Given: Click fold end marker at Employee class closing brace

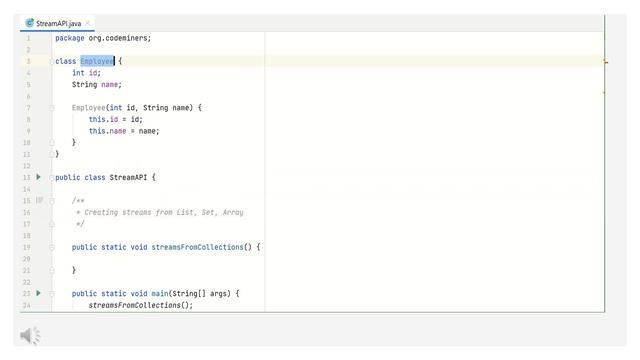Looking at the screenshot, I should pos(52,154).
